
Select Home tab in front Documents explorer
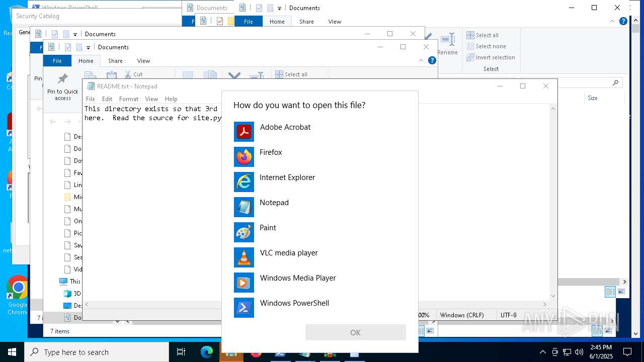click(x=86, y=61)
